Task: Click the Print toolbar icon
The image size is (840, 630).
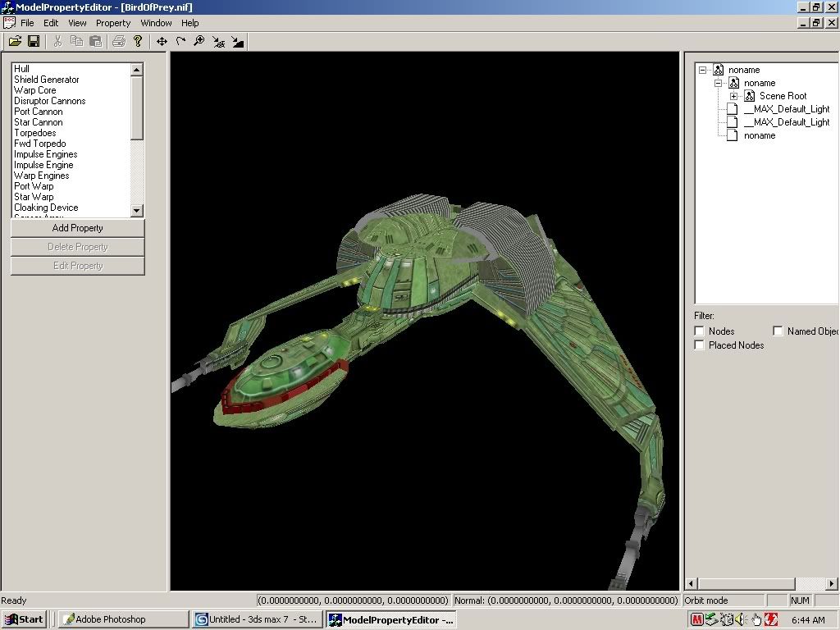Action: point(119,41)
